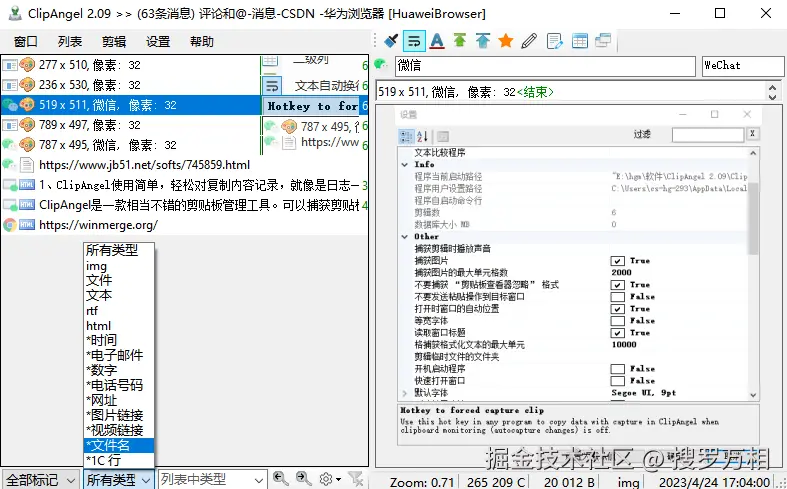Click the settings grid scroll up arrow
The height and width of the screenshot is (489, 787).
(x=753, y=153)
